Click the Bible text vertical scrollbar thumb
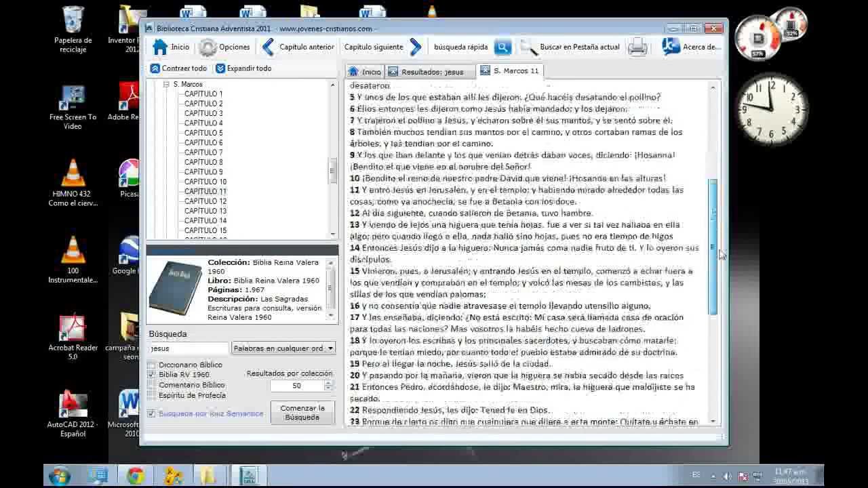Screen dimensions: 868x488 point(713,247)
